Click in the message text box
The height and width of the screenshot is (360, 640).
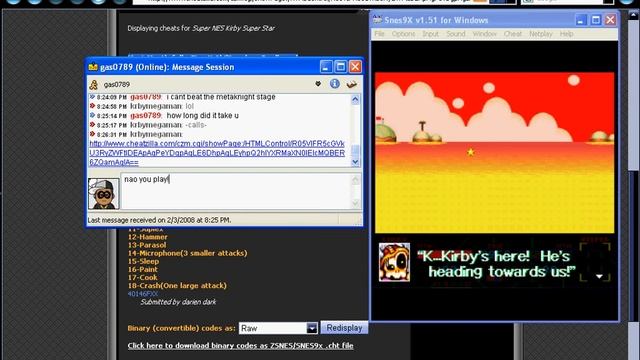[x=237, y=191]
